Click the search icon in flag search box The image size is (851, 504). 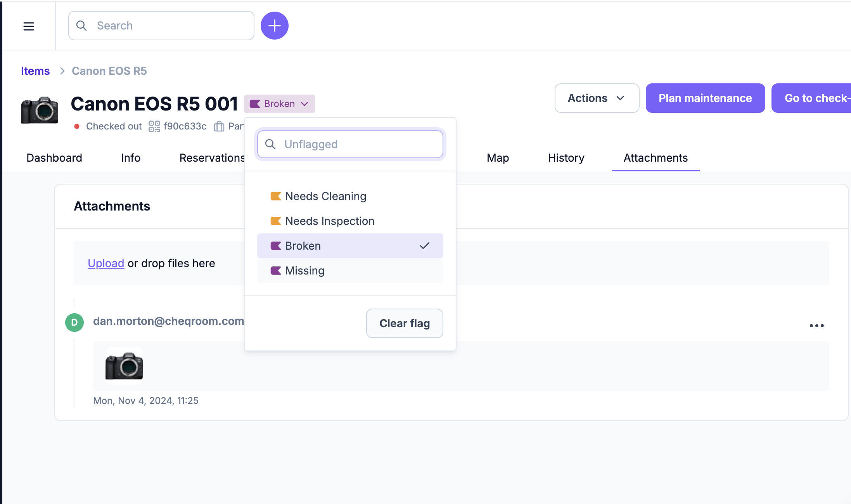coord(270,144)
